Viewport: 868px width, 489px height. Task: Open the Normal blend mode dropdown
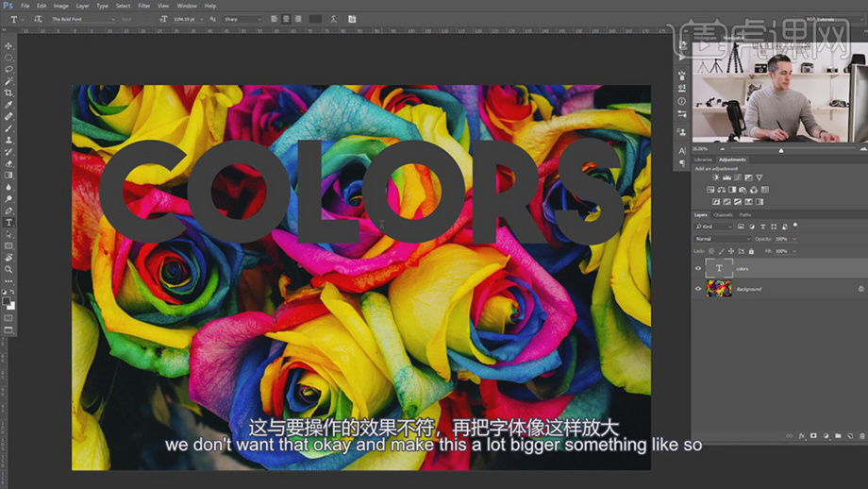723,239
